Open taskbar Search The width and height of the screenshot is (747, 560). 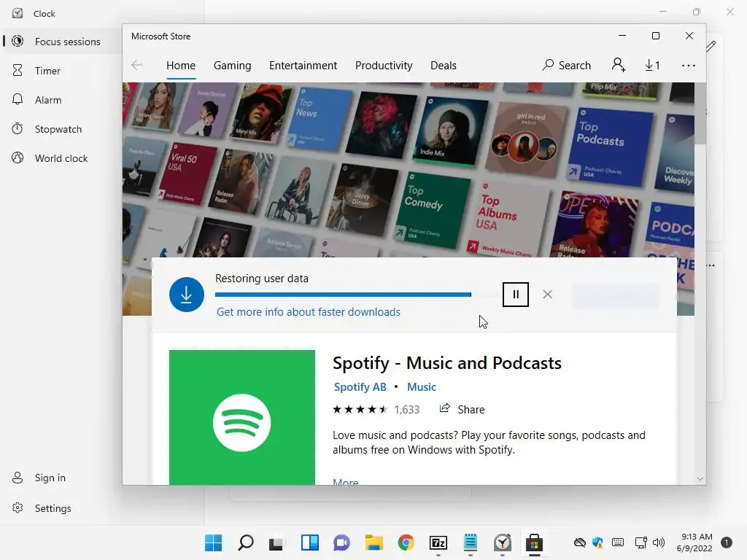pos(246,542)
